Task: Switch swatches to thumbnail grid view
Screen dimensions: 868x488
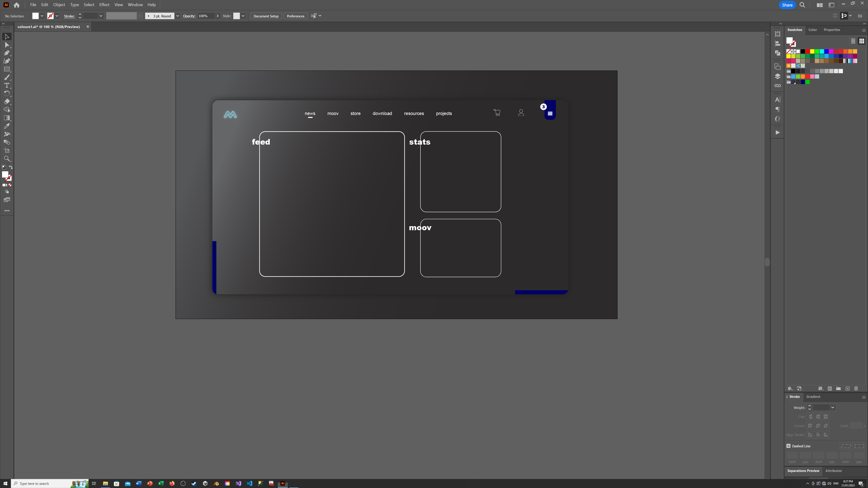Action: click(861, 41)
